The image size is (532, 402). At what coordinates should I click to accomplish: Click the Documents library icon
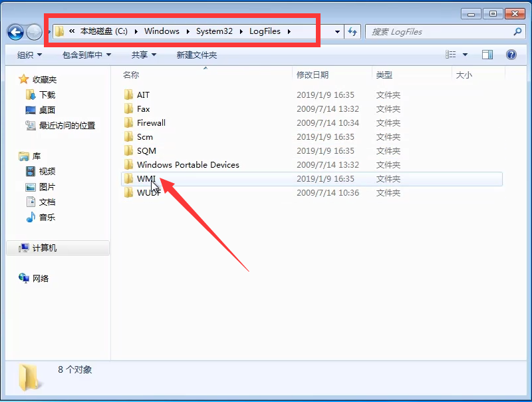click(x=31, y=202)
